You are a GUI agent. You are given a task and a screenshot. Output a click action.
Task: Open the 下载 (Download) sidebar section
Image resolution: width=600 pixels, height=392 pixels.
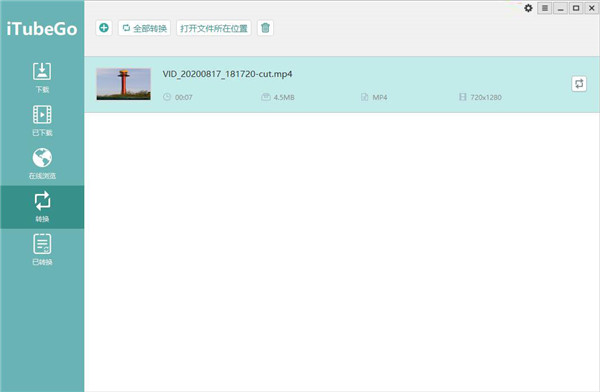[x=42, y=78]
